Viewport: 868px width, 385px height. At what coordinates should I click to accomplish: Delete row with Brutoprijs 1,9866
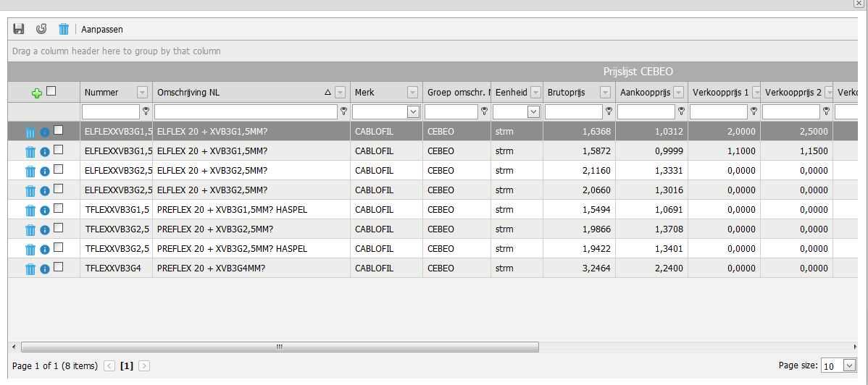(30, 230)
